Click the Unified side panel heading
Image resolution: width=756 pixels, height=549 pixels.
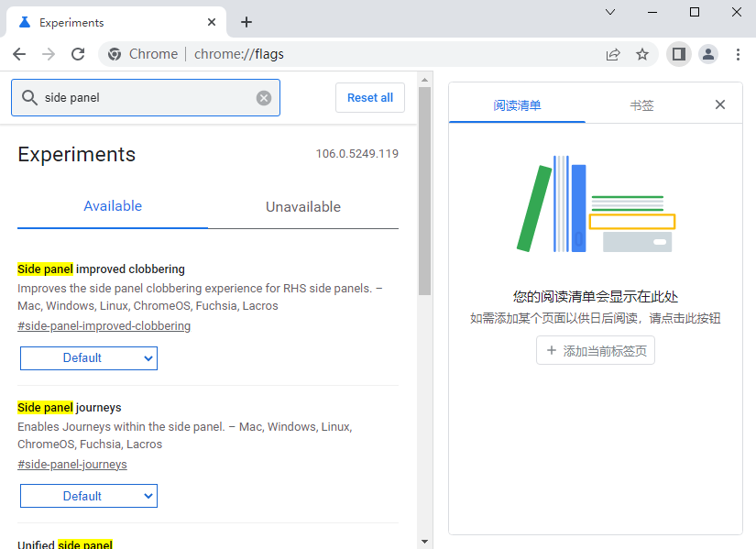[65, 544]
